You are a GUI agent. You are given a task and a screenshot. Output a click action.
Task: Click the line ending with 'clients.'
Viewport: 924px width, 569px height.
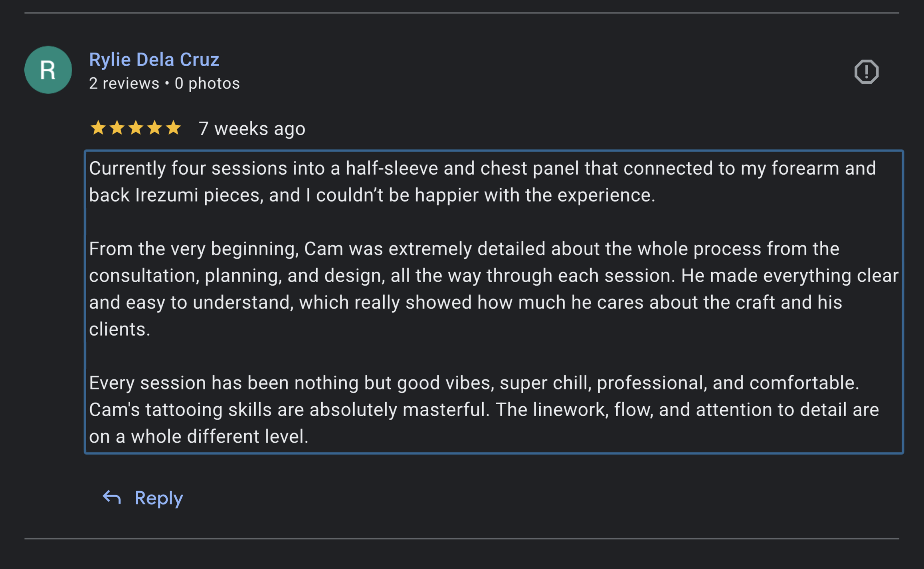click(x=120, y=329)
